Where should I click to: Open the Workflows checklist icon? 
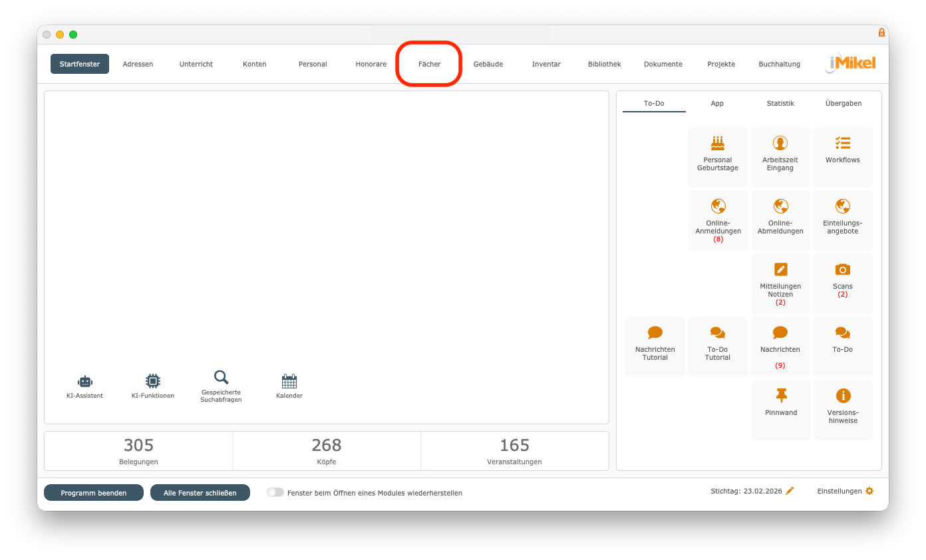(x=843, y=143)
